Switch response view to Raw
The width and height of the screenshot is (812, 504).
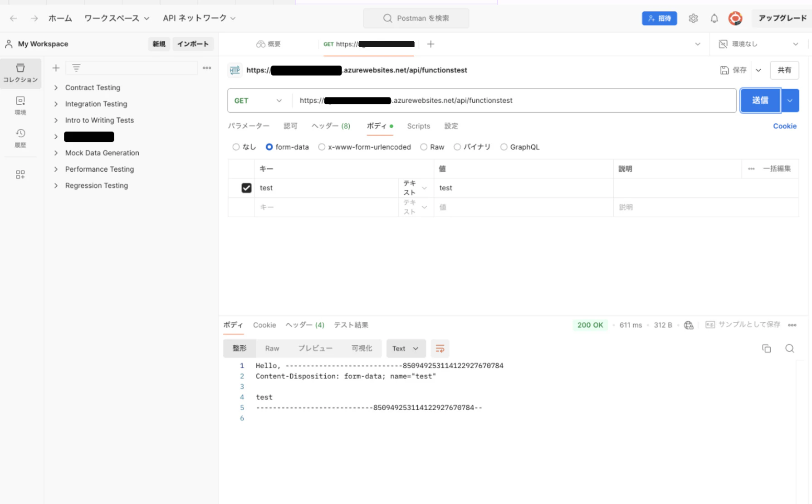click(272, 349)
